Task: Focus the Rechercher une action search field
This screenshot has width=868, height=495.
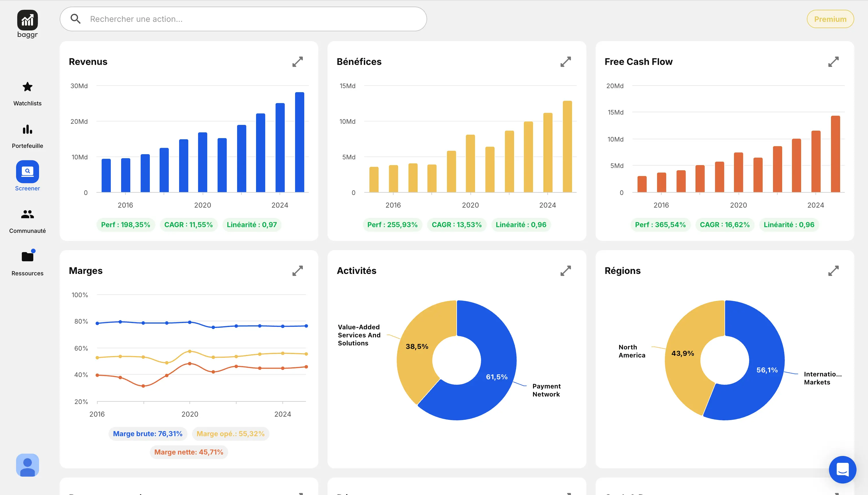Action: point(251,19)
